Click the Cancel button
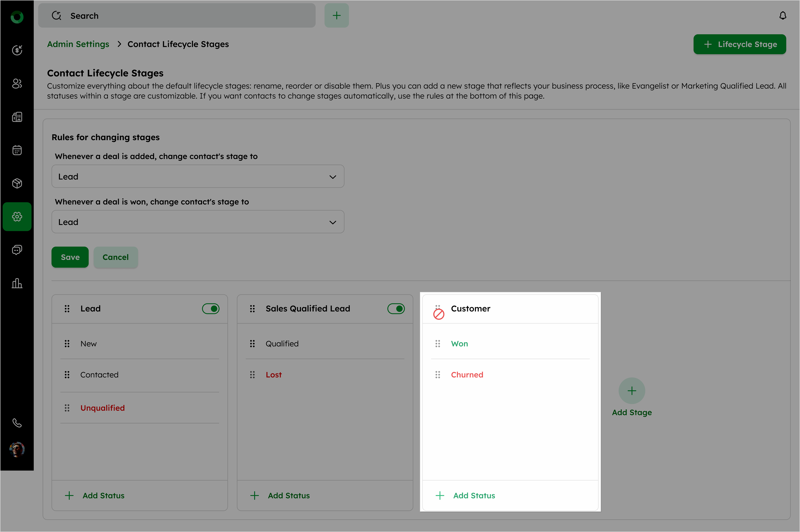Image resolution: width=800 pixels, height=532 pixels. (x=115, y=257)
